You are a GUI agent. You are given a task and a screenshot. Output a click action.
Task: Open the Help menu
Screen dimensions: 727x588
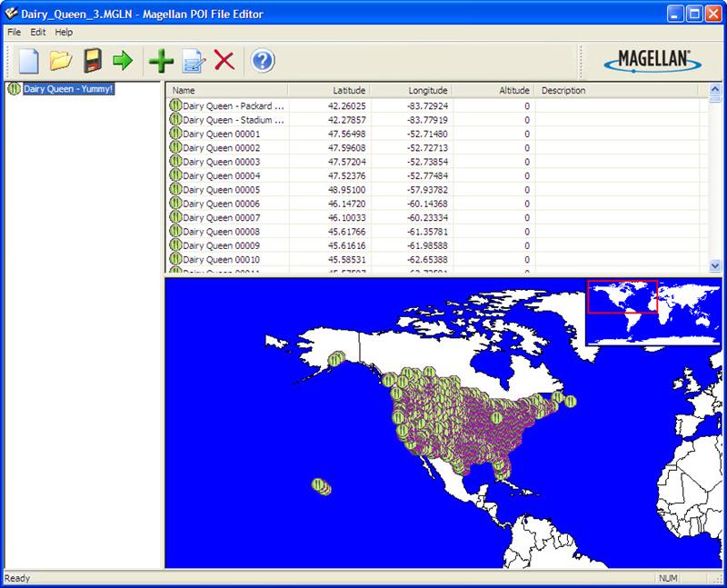click(x=64, y=32)
